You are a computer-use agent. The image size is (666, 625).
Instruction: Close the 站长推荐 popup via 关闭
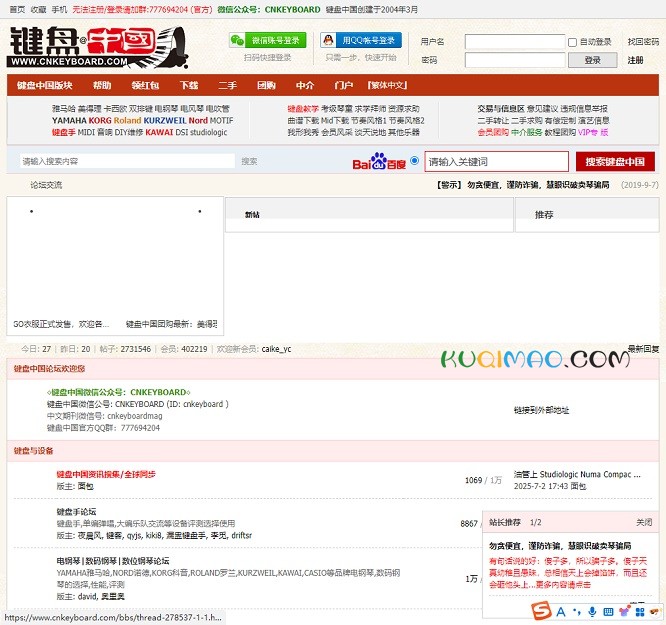[644, 522]
